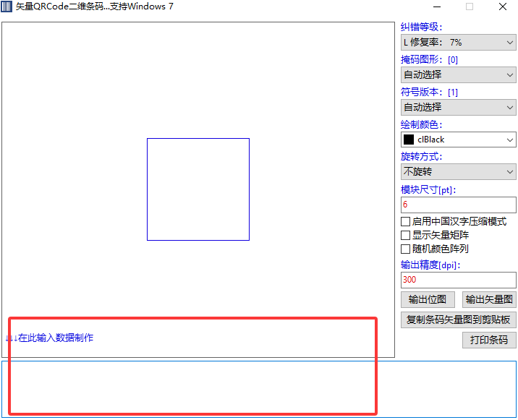518x420 pixels.
Task: Open the 符号版本 symbol version dropdown
Action: pyautogui.click(x=458, y=107)
